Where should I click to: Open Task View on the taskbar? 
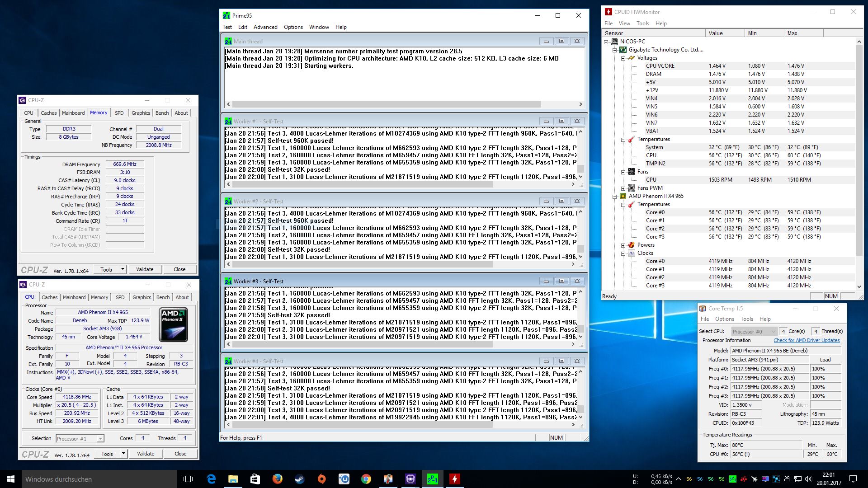(x=188, y=479)
